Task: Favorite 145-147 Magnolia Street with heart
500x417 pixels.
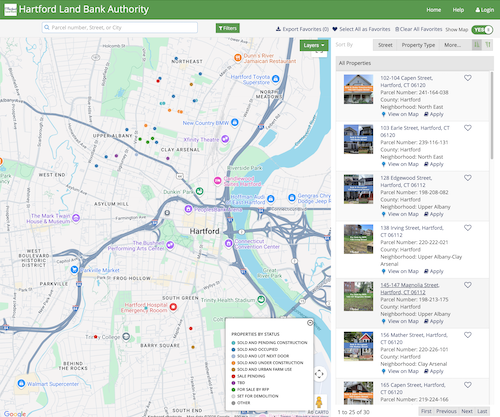Action: (468, 285)
